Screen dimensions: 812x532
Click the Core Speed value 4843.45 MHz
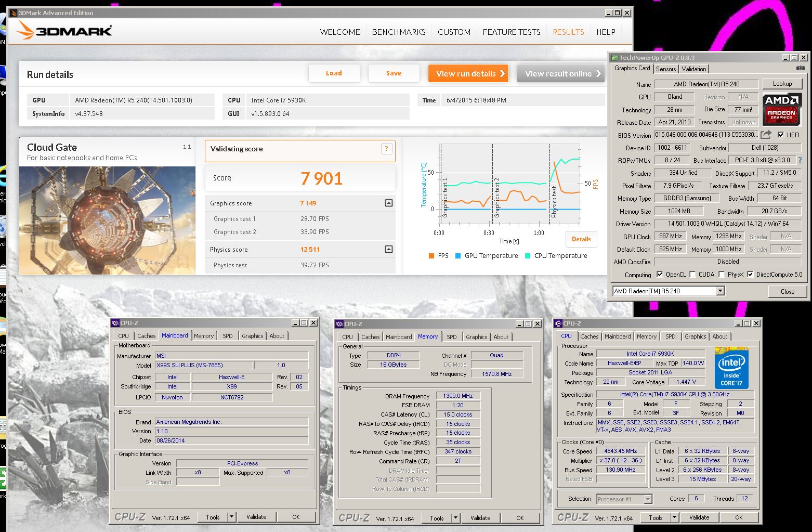pos(621,451)
